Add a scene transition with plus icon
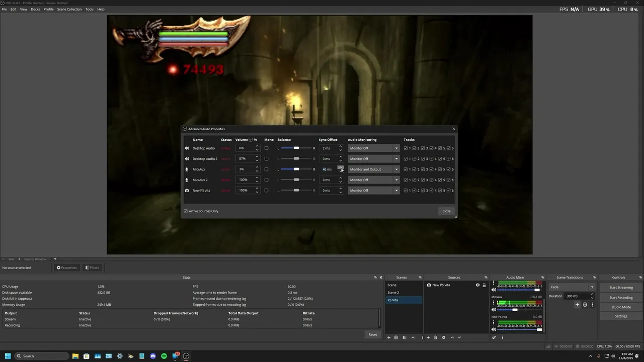The image size is (644, 362). (x=578, y=304)
